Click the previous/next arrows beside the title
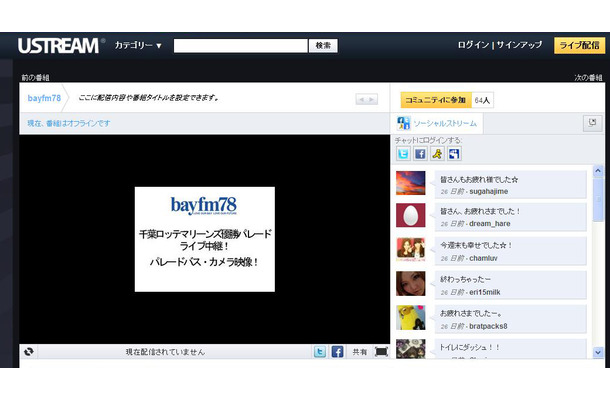This screenshot has width=610, height=400. point(366,99)
